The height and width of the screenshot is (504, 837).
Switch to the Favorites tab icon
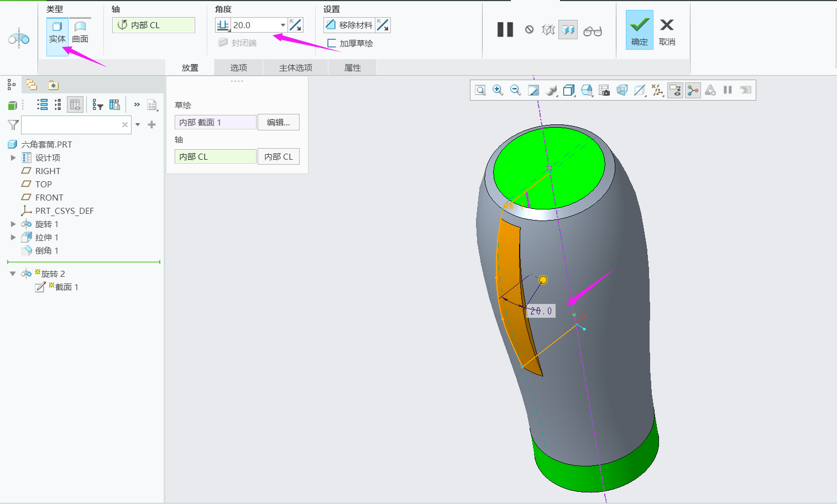(53, 85)
